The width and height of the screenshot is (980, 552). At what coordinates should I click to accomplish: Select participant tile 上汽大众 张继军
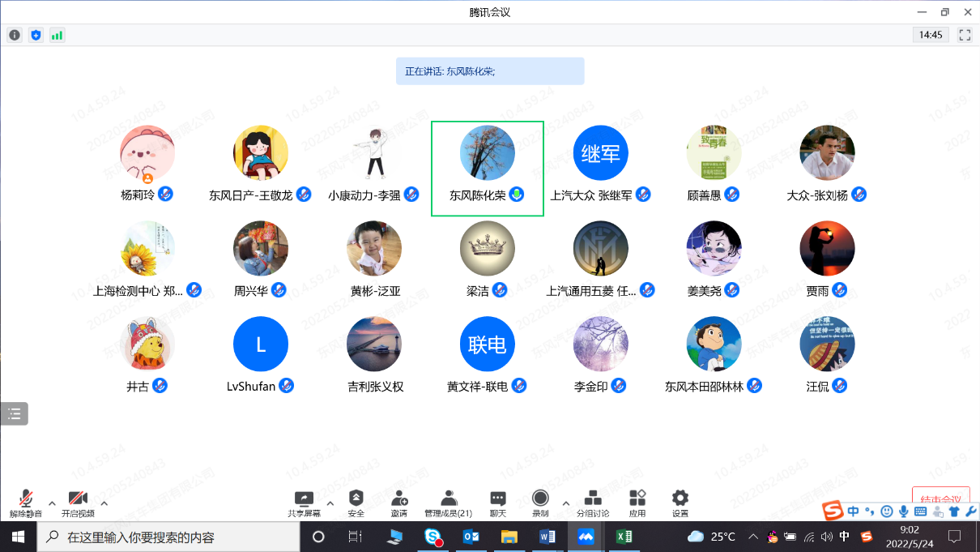pos(600,165)
